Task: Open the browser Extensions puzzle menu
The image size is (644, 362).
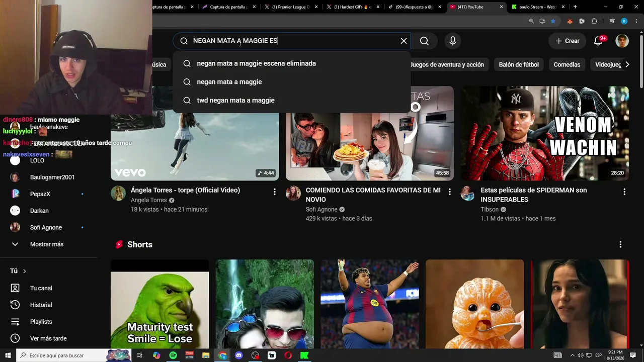Action: coord(594,21)
